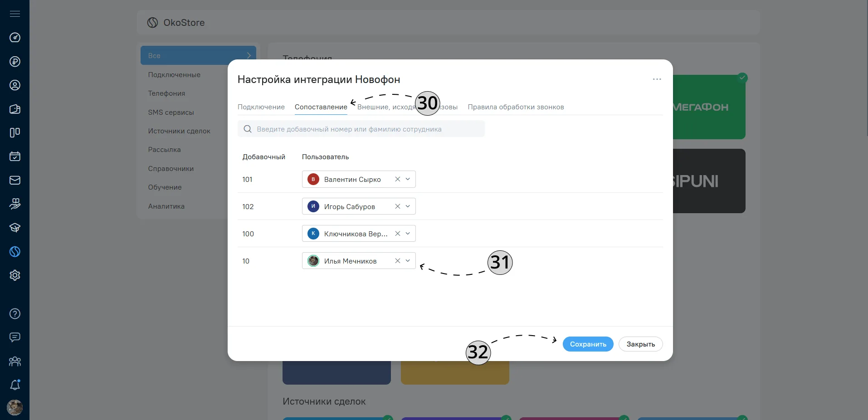Click the three-dots menu in dialog header

657,79
